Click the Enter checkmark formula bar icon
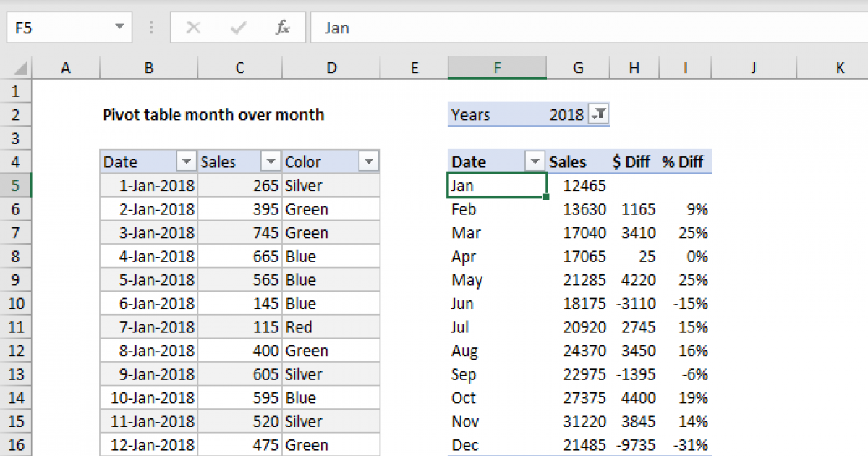Viewport: 868px width, 456px height. tap(237, 28)
